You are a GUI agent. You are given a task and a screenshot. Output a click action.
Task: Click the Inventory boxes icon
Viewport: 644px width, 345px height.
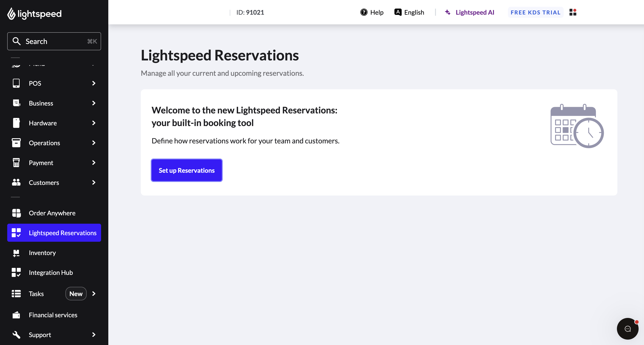click(x=16, y=253)
